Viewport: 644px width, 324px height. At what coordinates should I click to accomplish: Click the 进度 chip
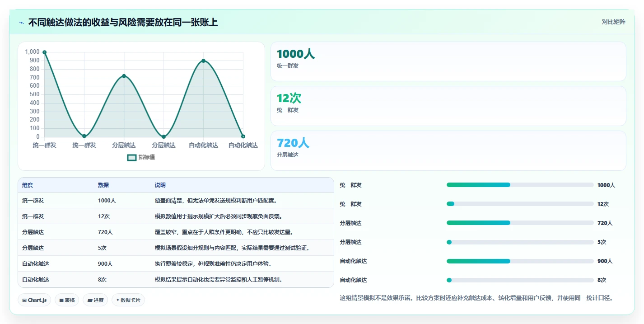click(95, 300)
